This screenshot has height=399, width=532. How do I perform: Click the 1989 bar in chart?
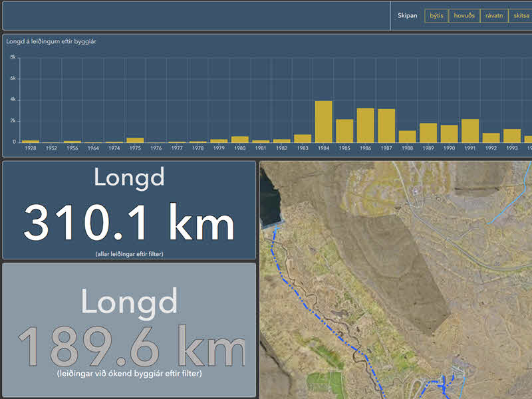[428, 133]
